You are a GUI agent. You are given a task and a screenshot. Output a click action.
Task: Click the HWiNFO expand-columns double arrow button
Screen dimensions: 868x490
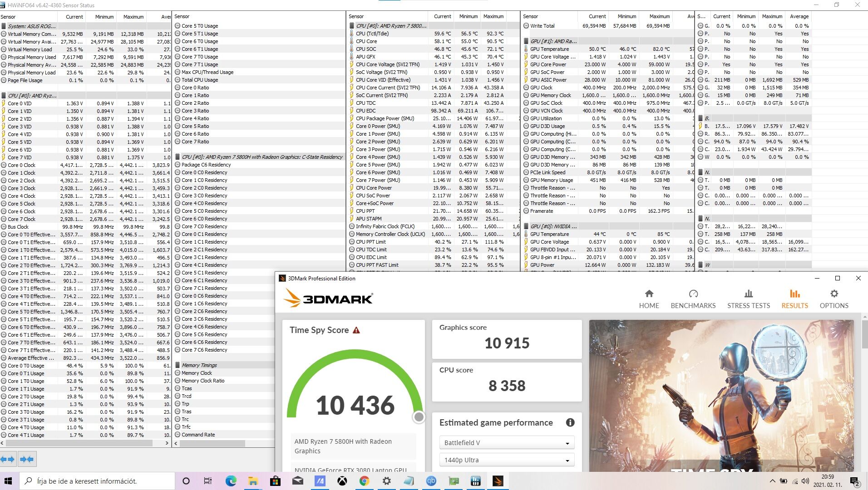(x=8, y=460)
